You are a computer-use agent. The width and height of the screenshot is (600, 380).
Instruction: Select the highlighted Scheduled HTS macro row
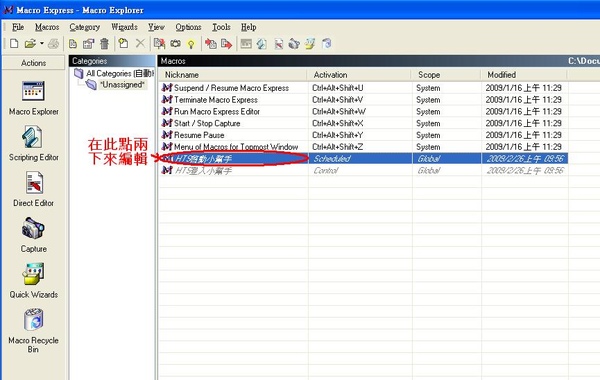click(364, 159)
